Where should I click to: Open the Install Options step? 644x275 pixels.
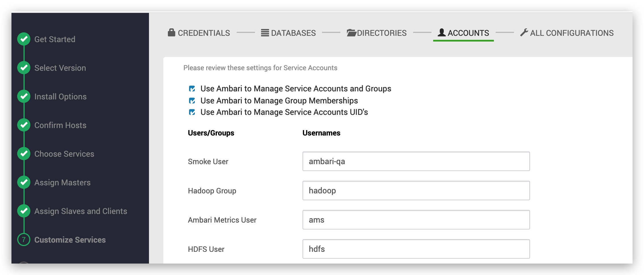(60, 97)
